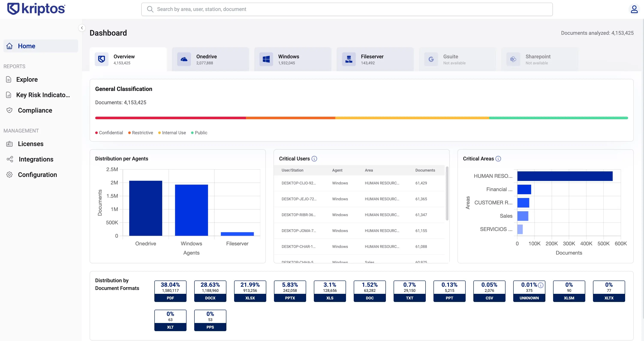Click the PDF format card
Image resolution: width=644 pixels, height=341 pixels.
point(170,291)
